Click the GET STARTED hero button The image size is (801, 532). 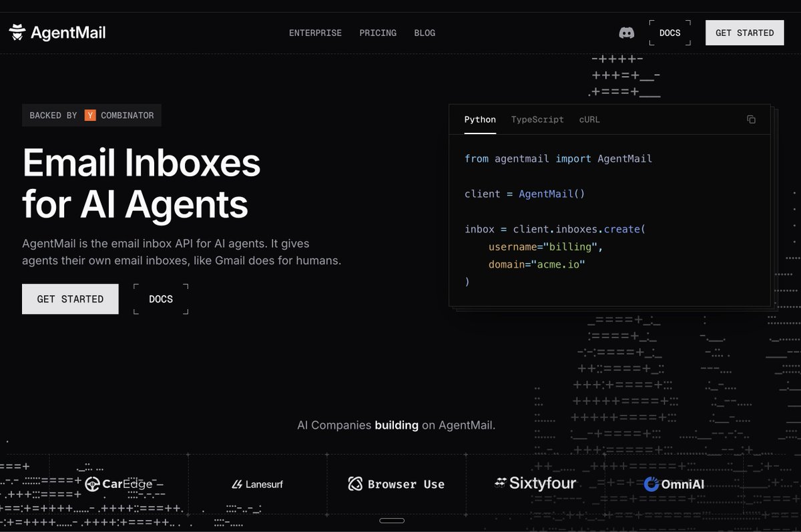(x=70, y=298)
